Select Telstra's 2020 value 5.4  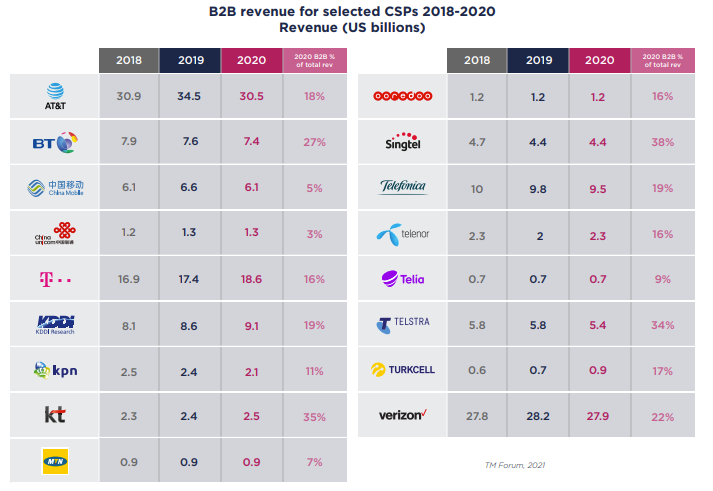[598, 325]
